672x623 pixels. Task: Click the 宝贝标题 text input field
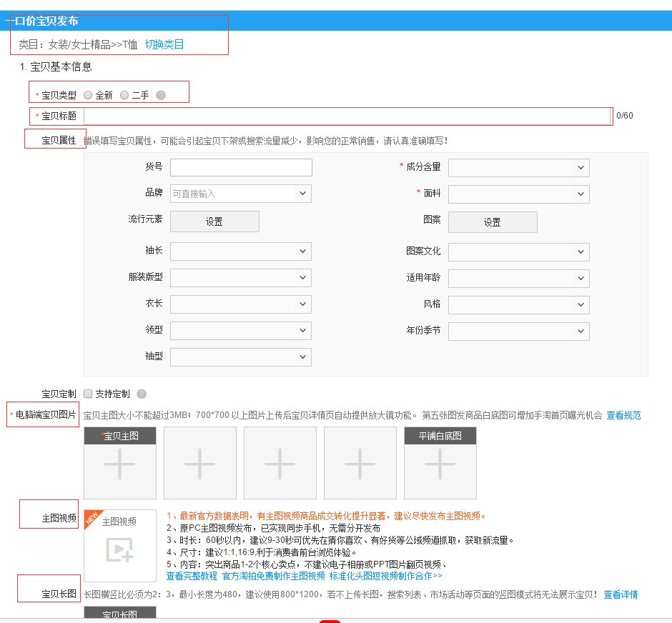tap(347, 116)
